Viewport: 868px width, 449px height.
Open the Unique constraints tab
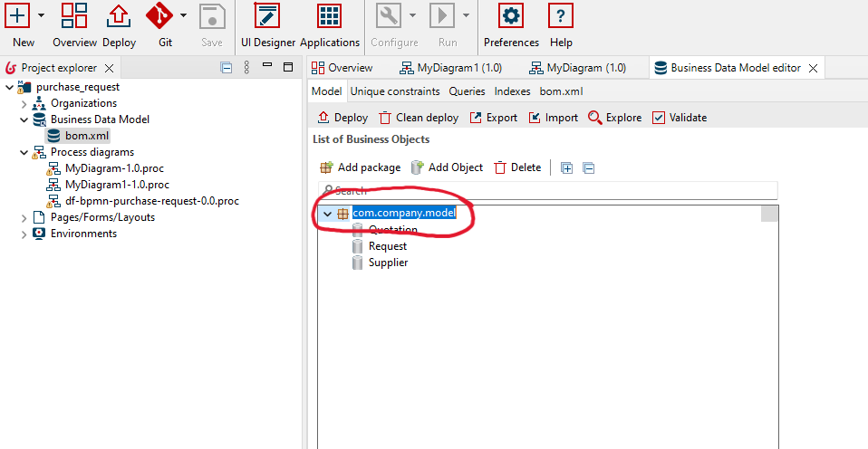click(395, 91)
